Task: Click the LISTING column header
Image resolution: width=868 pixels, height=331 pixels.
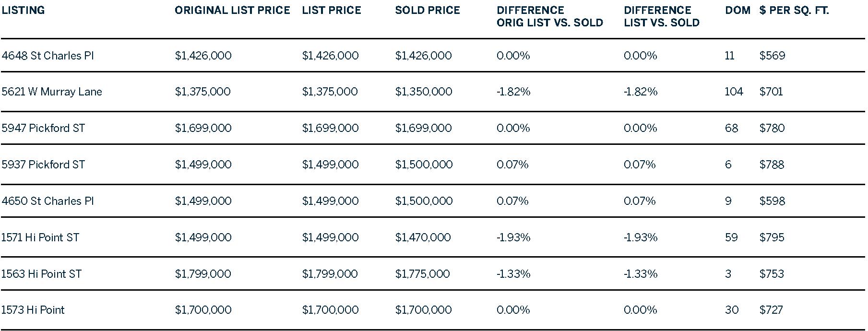Action: click(23, 10)
